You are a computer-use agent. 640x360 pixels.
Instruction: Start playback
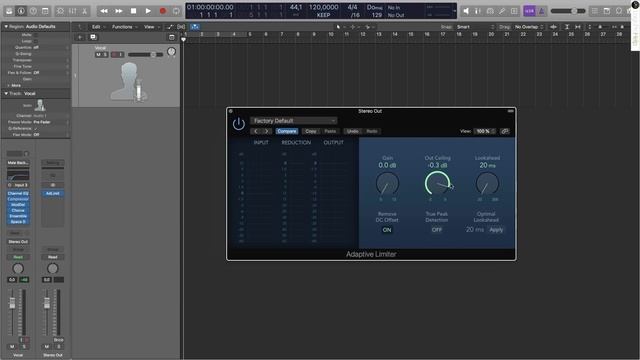[148, 11]
